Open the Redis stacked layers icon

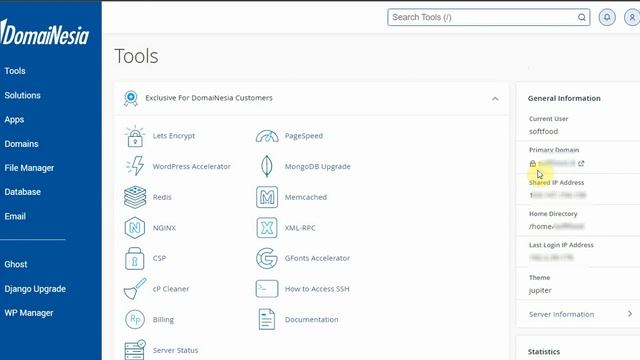click(x=135, y=197)
